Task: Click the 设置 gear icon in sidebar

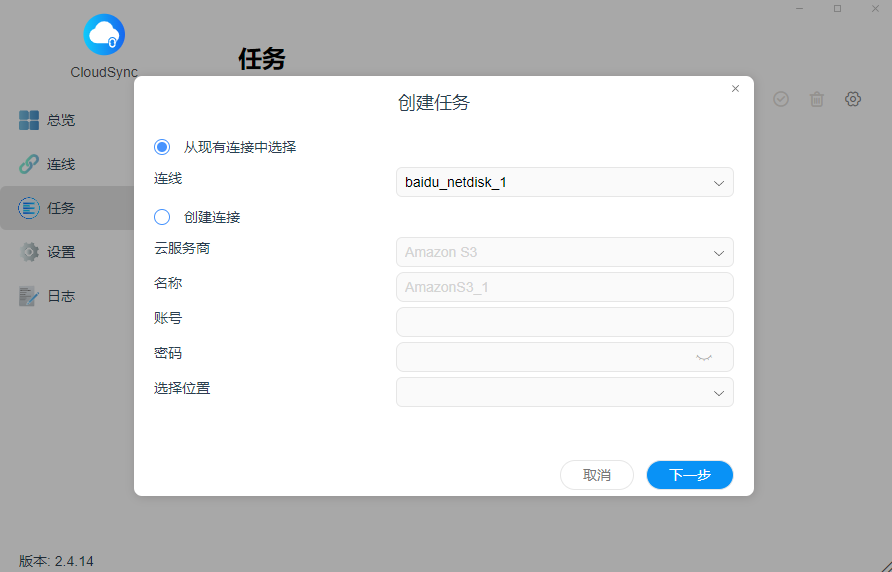Action: [29, 252]
